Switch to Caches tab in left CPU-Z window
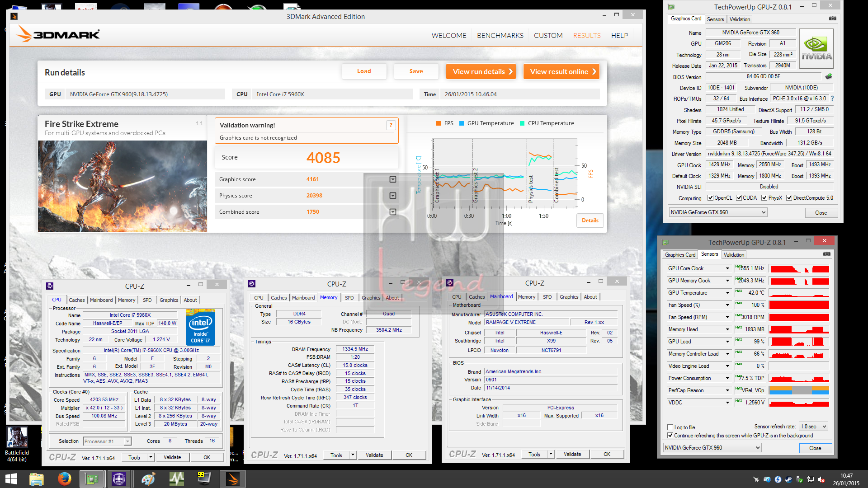 pos(76,300)
